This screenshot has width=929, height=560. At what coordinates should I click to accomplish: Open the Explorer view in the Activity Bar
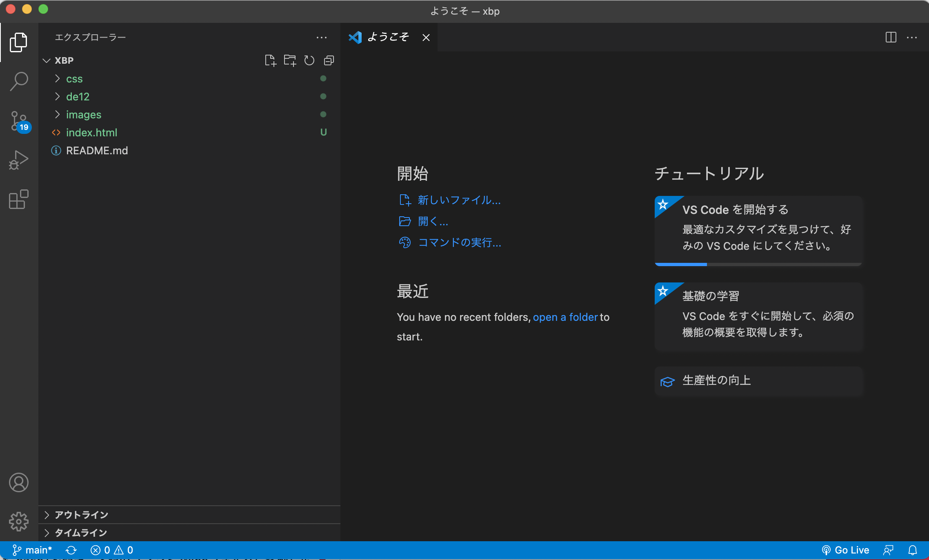(18, 42)
